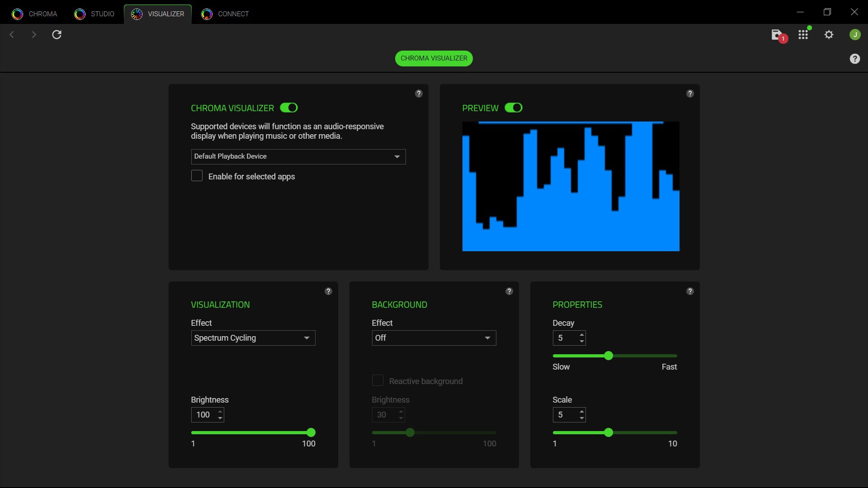Click the green CHROMA VISUALIZER pill button
The image size is (868, 488).
tap(434, 58)
